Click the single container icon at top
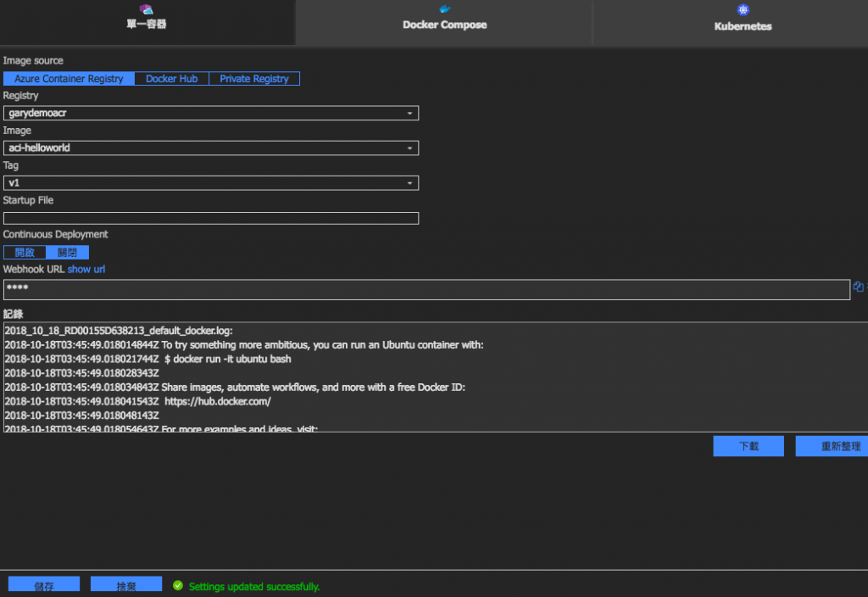 point(146,8)
